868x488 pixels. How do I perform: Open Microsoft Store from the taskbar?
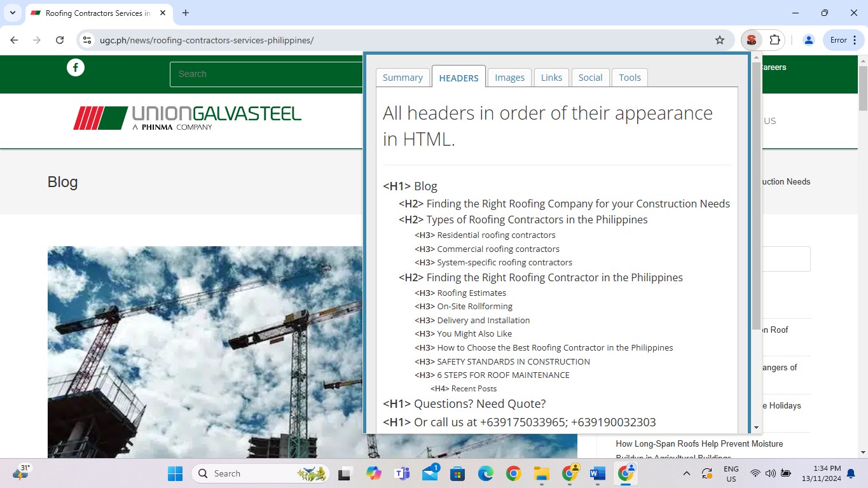(457, 473)
